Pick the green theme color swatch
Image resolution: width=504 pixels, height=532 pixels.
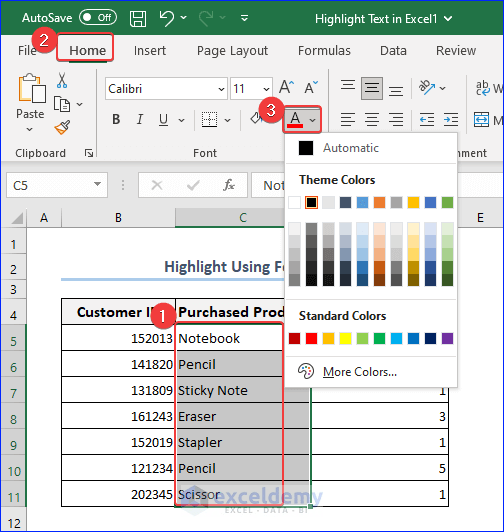click(x=447, y=203)
